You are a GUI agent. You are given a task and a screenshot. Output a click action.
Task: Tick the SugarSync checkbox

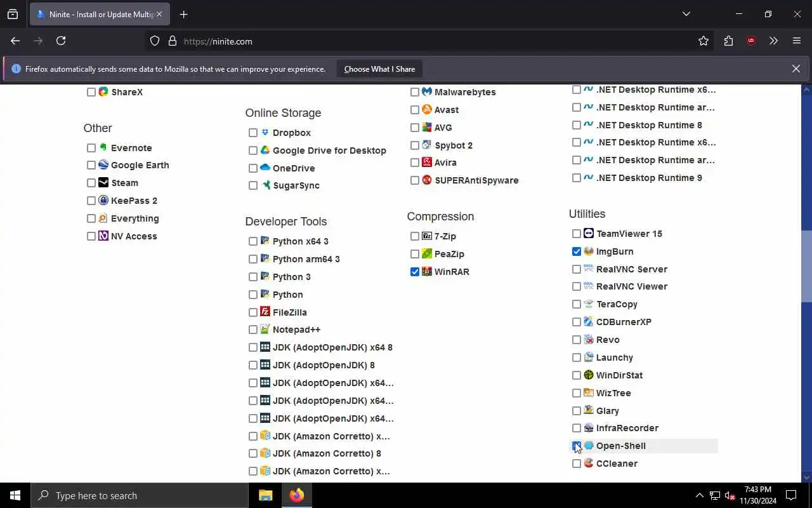point(253,185)
